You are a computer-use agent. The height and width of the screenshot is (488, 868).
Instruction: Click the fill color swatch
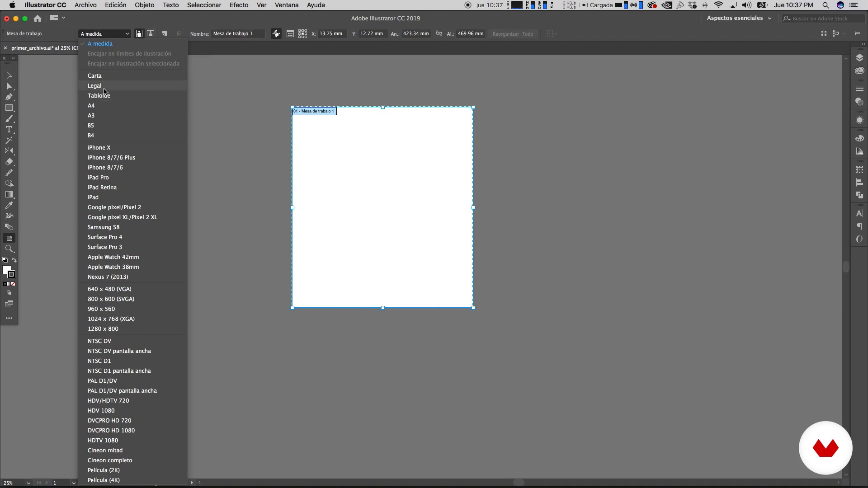tap(6, 270)
